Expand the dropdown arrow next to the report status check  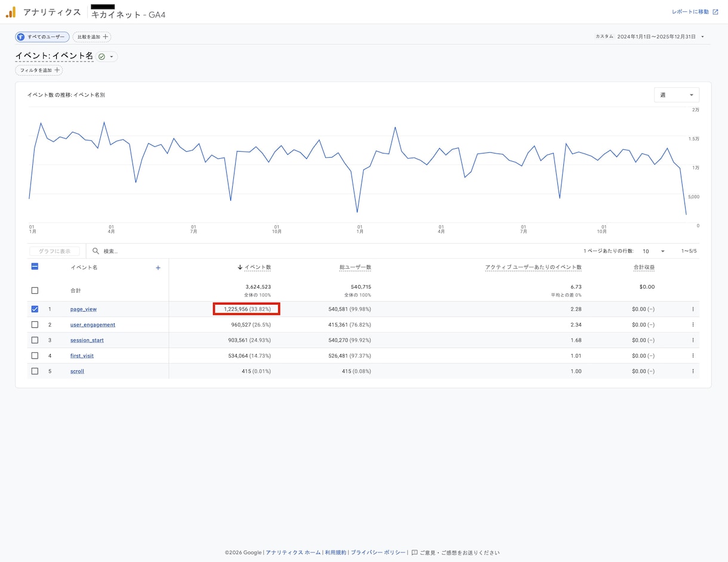(112, 57)
